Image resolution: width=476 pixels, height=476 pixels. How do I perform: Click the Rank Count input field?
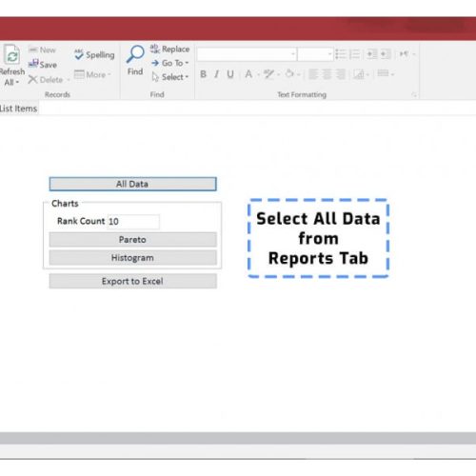click(133, 221)
